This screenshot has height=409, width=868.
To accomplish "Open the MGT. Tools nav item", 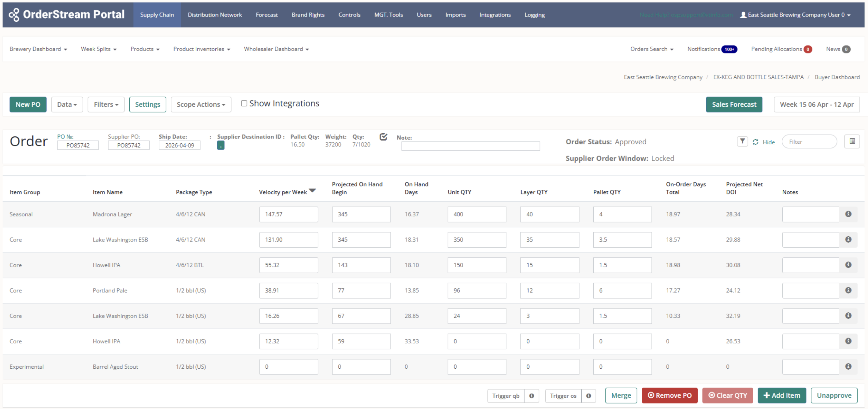I will [x=388, y=15].
